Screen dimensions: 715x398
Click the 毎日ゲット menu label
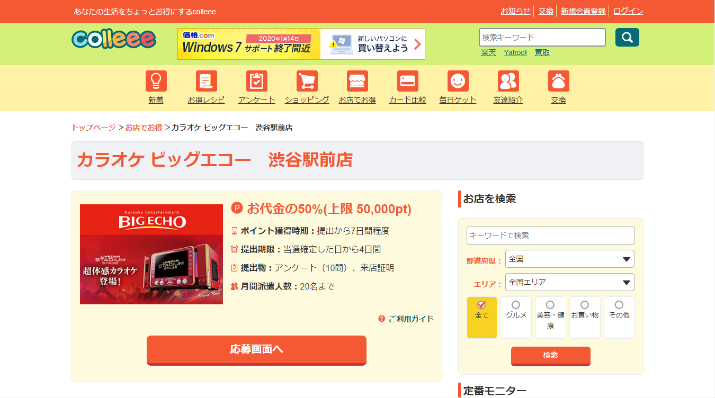(x=458, y=100)
